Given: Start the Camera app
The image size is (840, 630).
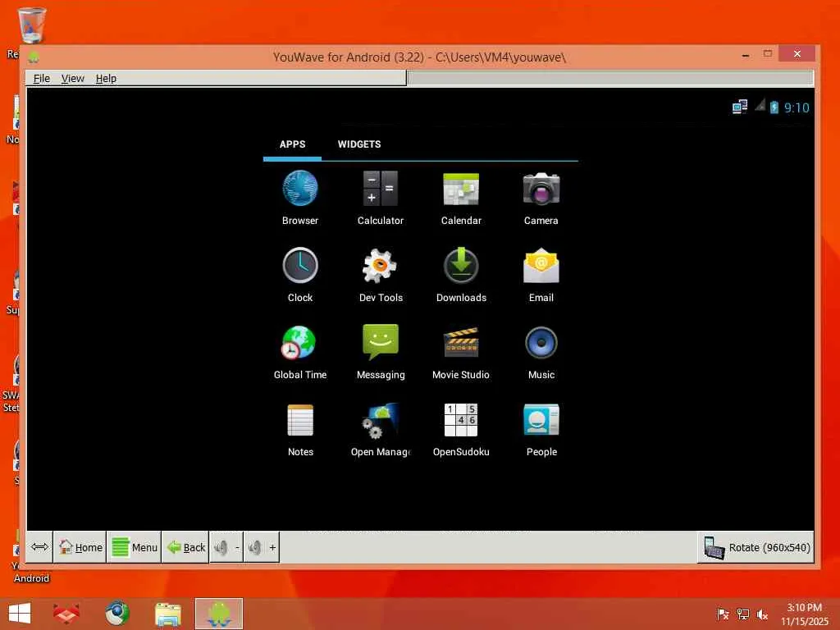Looking at the screenshot, I should (541, 197).
